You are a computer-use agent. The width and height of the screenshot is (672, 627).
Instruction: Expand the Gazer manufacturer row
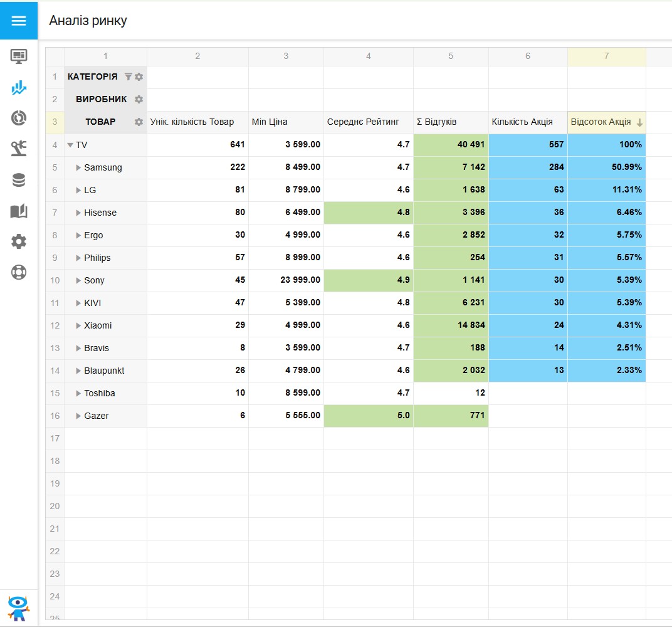point(79,416)
